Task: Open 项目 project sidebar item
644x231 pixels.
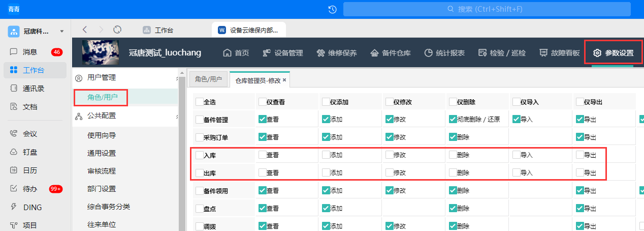Action: tap(30, 225)
